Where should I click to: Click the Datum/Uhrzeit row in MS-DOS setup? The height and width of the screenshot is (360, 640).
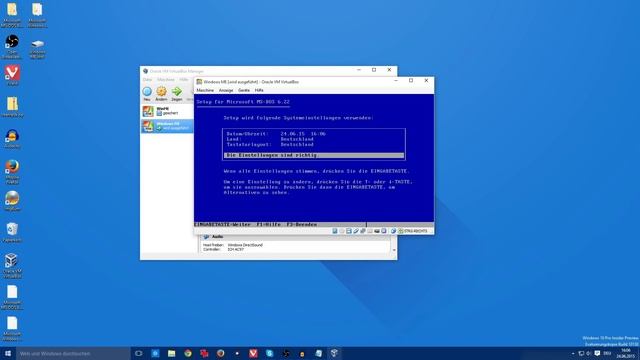[x=276, y=134]
